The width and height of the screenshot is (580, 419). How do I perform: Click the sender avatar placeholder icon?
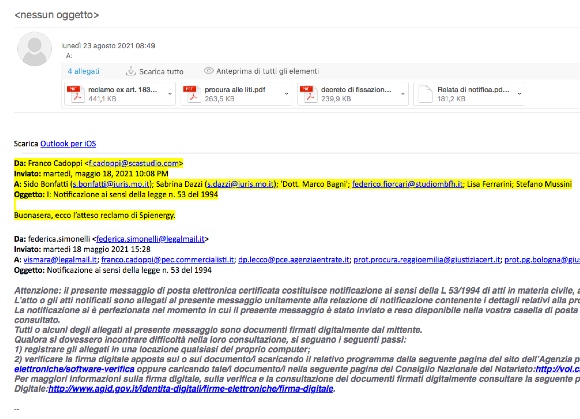pyautogui.click(x=34, y=49)
